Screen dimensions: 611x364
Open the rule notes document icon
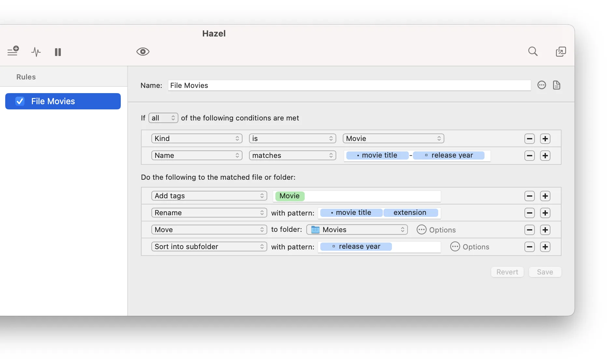(x=556, y=85)
